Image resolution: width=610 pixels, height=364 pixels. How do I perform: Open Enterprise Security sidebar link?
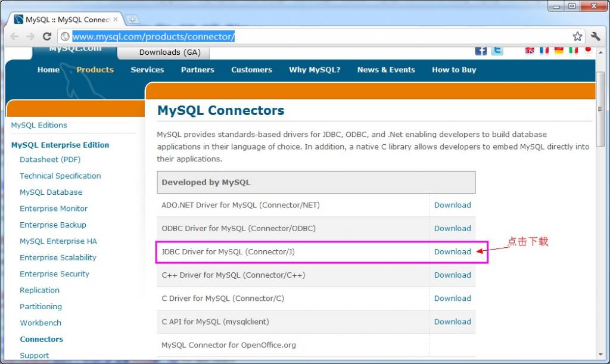[54, 274]
